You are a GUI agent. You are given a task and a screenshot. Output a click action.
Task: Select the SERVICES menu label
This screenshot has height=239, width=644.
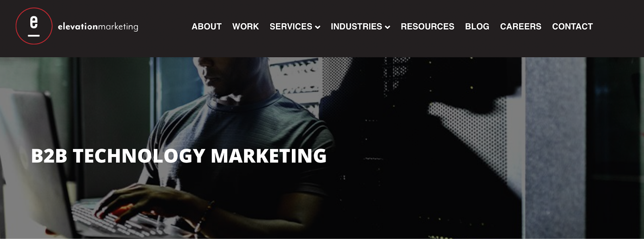pyautogui.click(x=291, y=27)
